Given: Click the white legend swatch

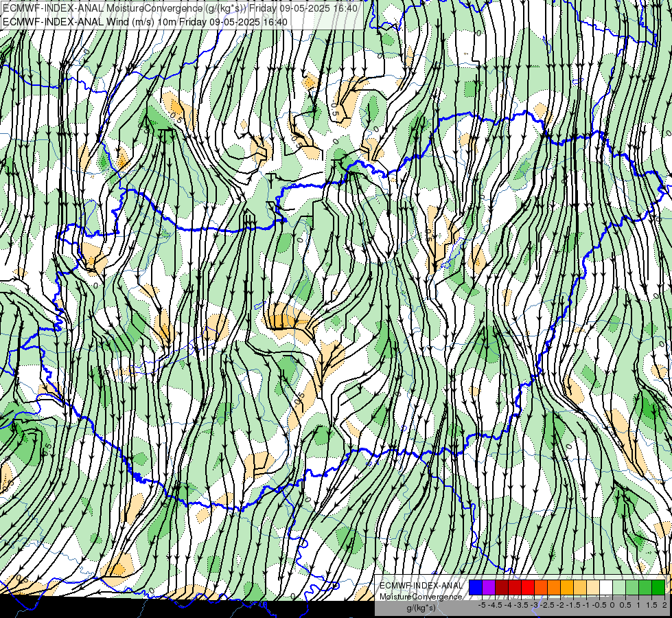Looking at the screenshot, I should click(606, 588).
